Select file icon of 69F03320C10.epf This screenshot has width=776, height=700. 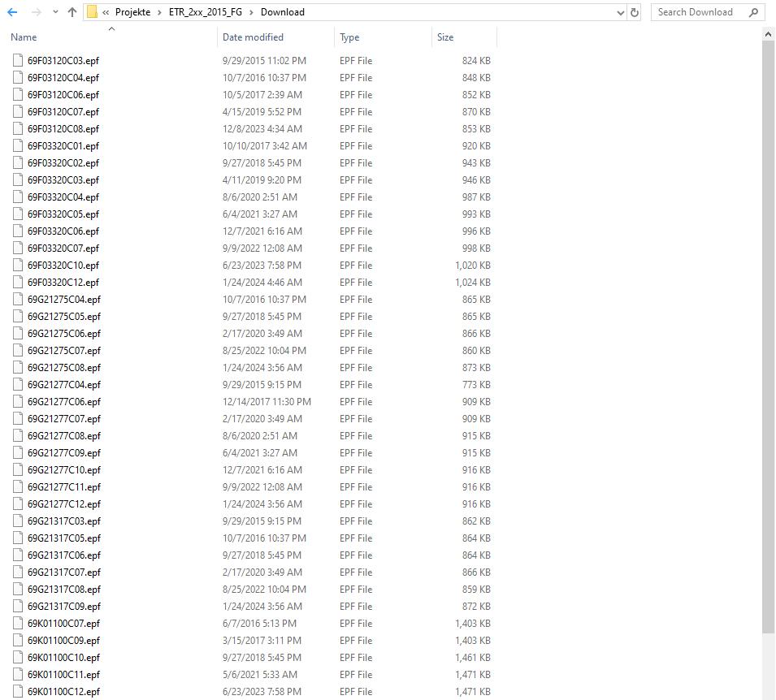18,266
